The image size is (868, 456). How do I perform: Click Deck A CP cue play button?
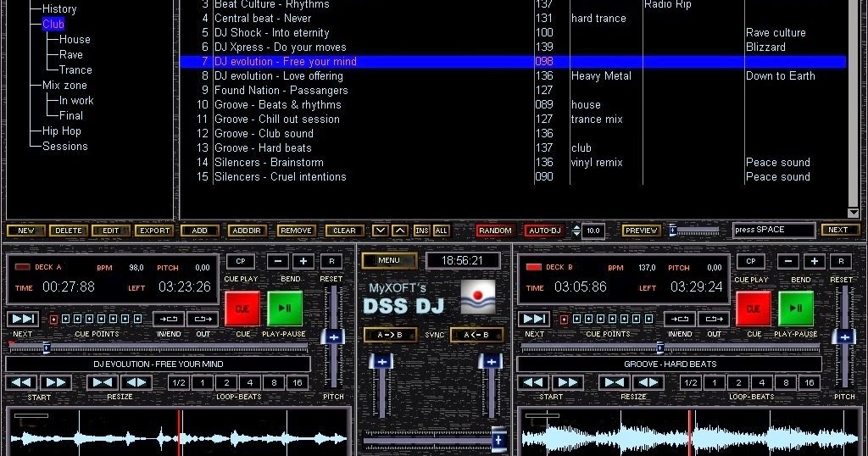[241, 261]
